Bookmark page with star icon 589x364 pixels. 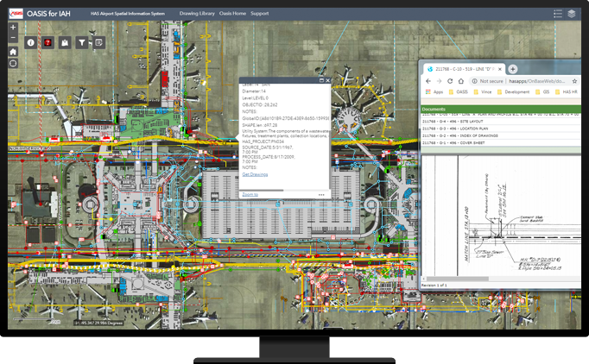click(574, 81)
